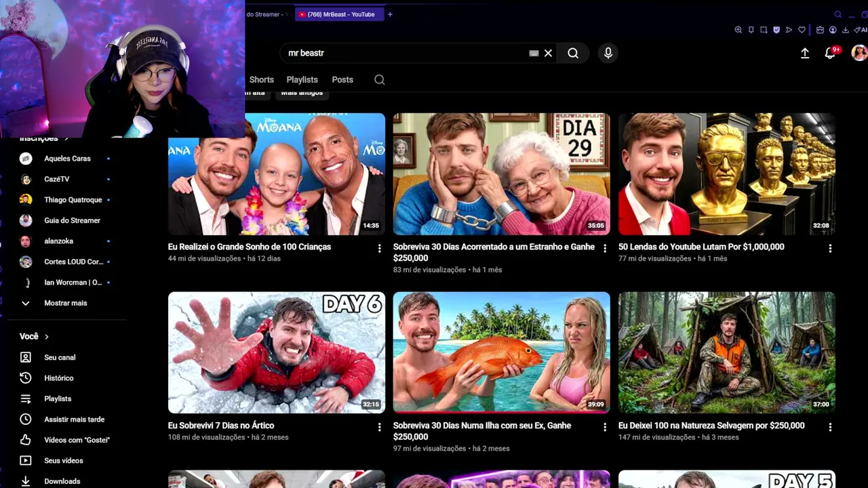Click the briefcase icon in browser toolbar

(820, 30)
